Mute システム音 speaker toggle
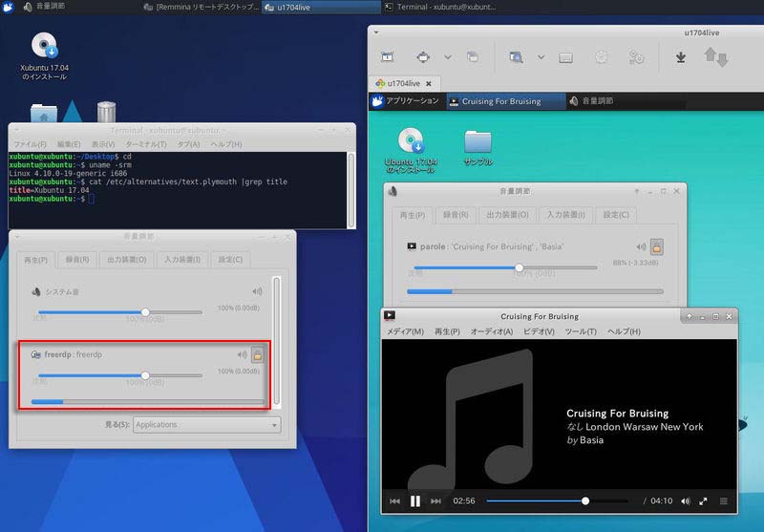The image size is (764, 532). coord(257,291)
